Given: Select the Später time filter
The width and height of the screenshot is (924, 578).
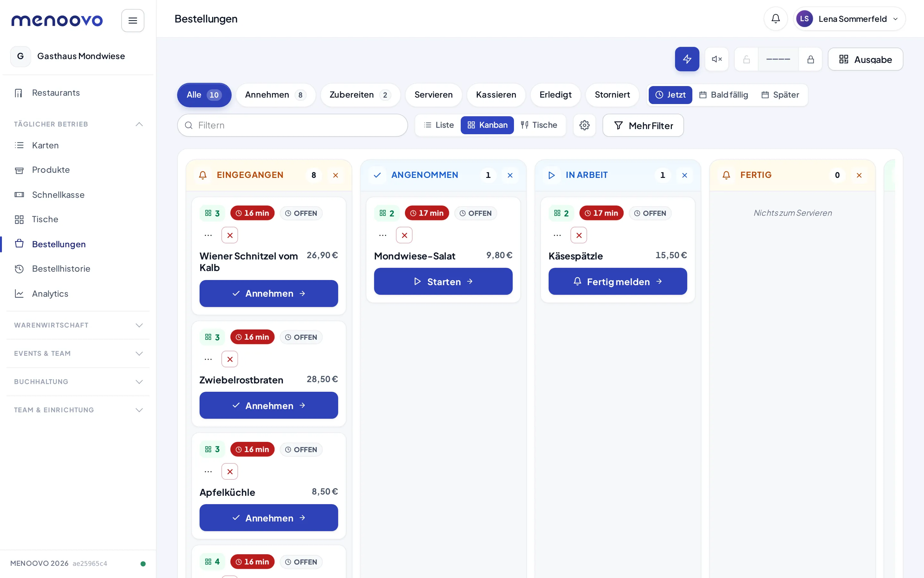Looking at the screenshot, I should [780, 95].
